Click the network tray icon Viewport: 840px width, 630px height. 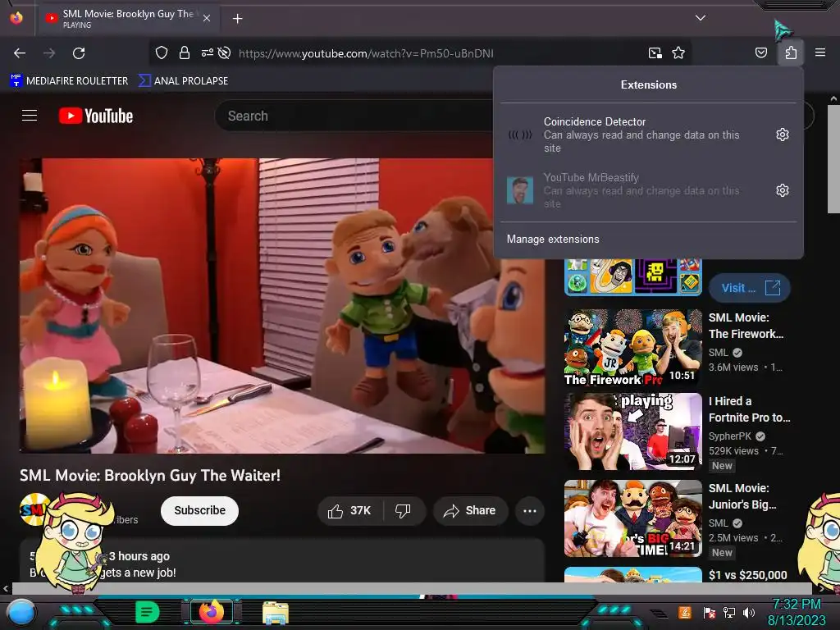[729, 613]
